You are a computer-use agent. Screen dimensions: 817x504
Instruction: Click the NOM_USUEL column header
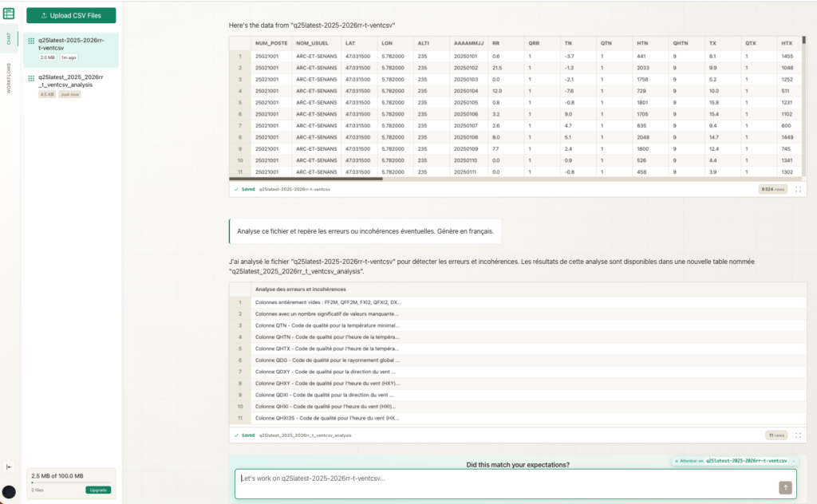[310, 42]
